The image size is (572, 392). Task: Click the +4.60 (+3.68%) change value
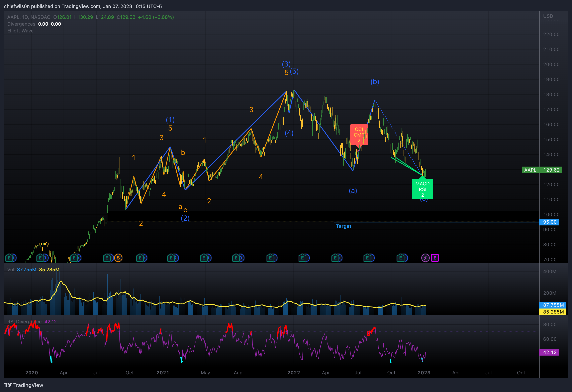click(x=156, y=17)
